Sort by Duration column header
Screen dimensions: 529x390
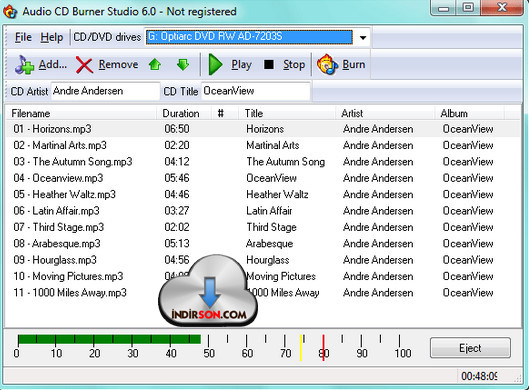tap(184, 113)
